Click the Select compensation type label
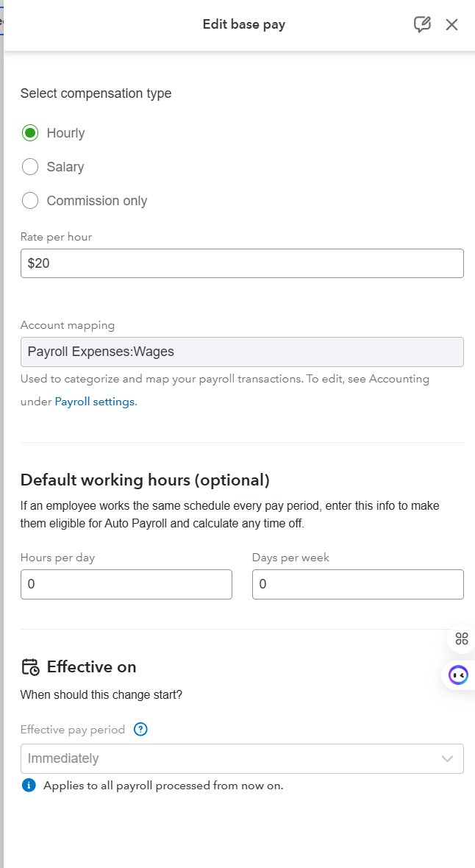The height and width of the screenshot is (868, 475). pyautogui.click(x=96, y=93)
